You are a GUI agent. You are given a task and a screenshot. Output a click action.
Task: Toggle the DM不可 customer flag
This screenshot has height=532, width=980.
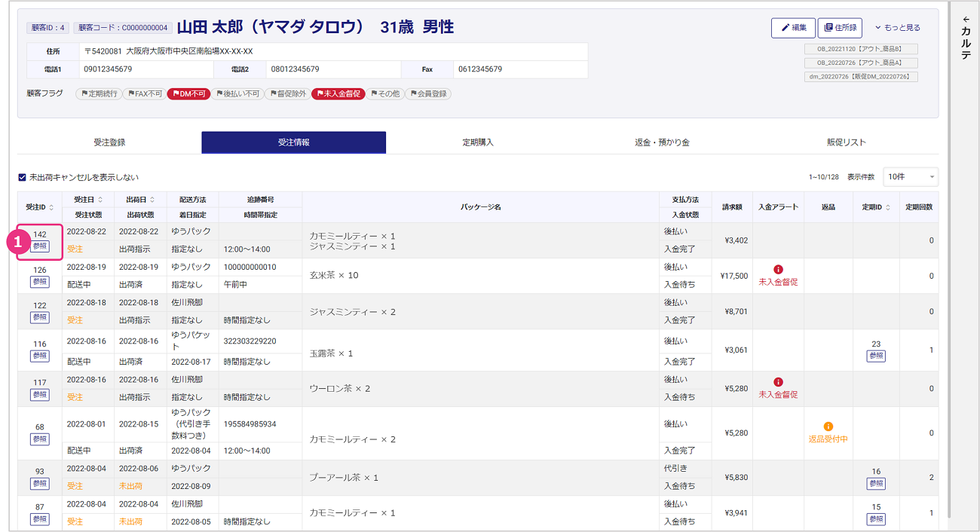point(188,94)
